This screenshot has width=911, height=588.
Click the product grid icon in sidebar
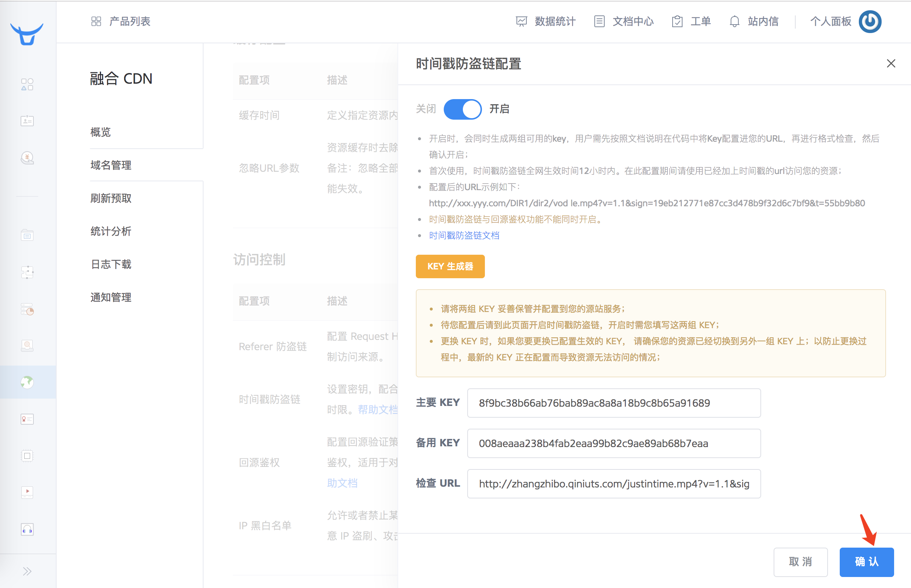click(27, 84)
